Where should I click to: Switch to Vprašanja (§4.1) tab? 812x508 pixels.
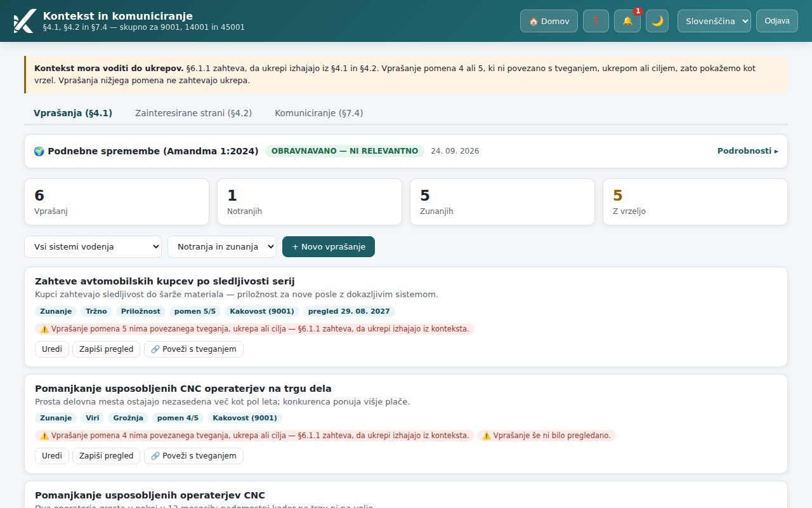(x=73, y=113)
